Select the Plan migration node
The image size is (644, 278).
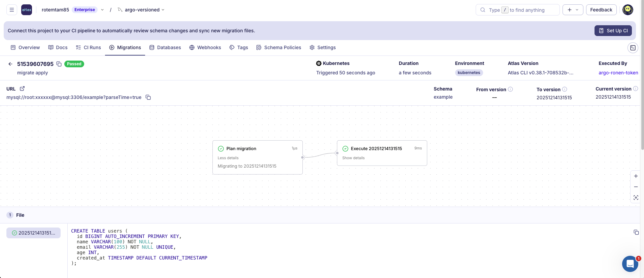pyautogui.click(x=258, y=158)
